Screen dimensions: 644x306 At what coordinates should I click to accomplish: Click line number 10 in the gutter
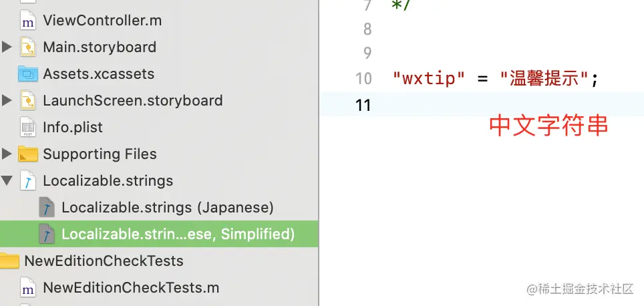[363, 78]
